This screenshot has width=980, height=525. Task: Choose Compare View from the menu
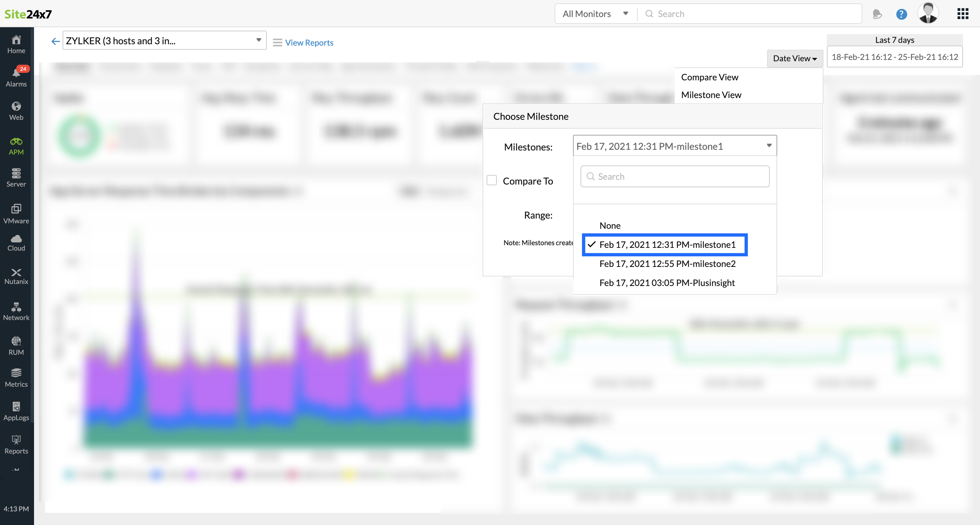(x=709, y=77)
